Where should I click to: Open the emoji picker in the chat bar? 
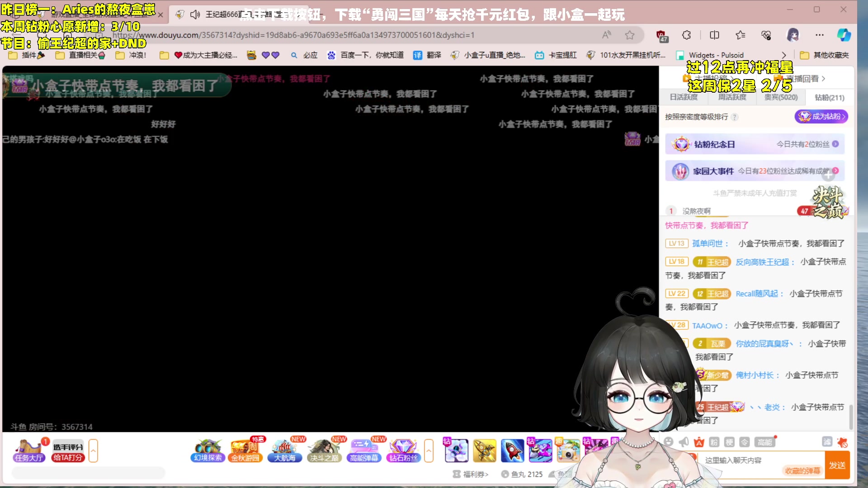(668, 442)
